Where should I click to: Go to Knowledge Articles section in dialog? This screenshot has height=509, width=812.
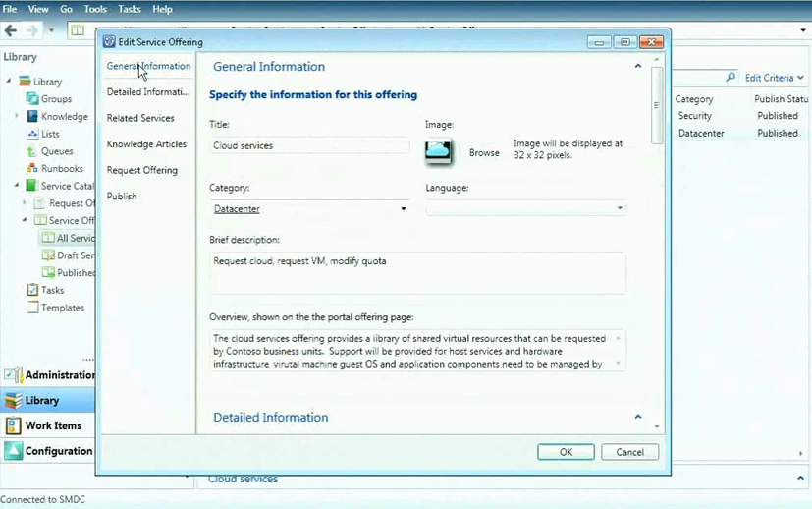pos(146,144)
